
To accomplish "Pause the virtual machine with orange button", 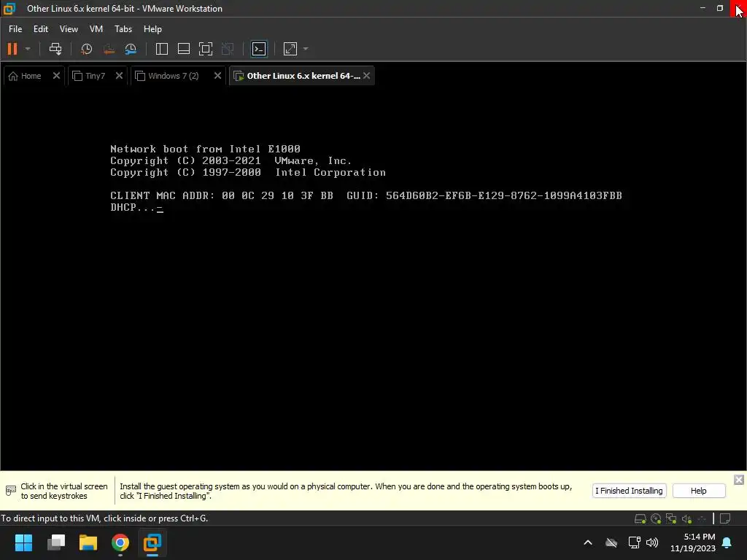I will (12, 49).
